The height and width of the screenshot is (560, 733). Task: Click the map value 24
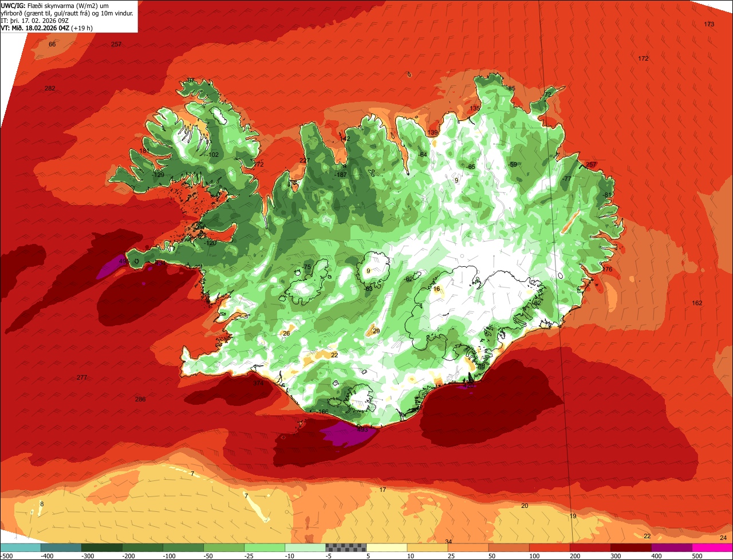click(723, 538)
